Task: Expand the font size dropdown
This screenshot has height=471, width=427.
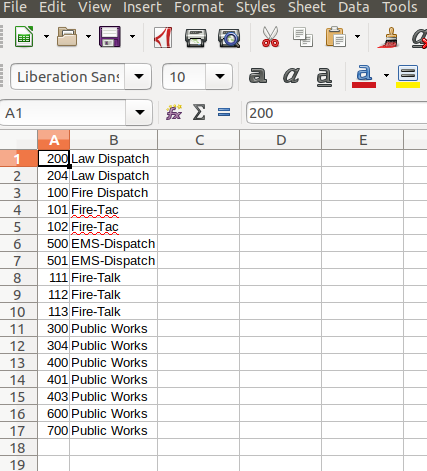Action: click(219, 77)
